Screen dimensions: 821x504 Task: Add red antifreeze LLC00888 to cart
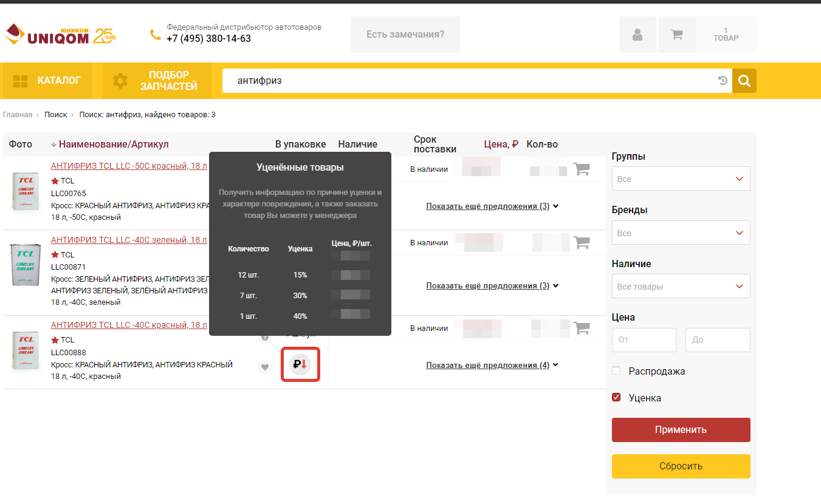(582, 328)
